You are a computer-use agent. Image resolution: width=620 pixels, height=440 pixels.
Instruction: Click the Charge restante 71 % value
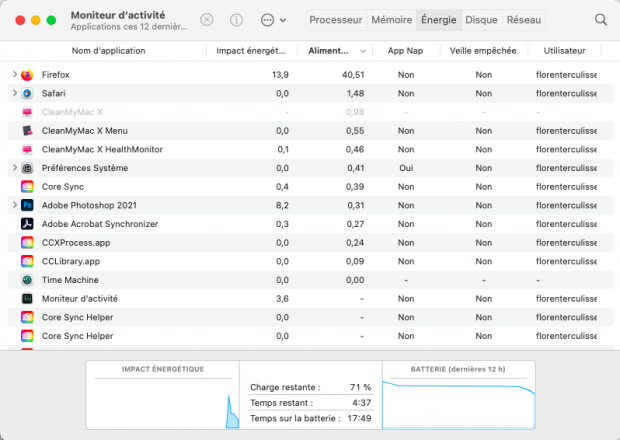(x=361, y=387)
